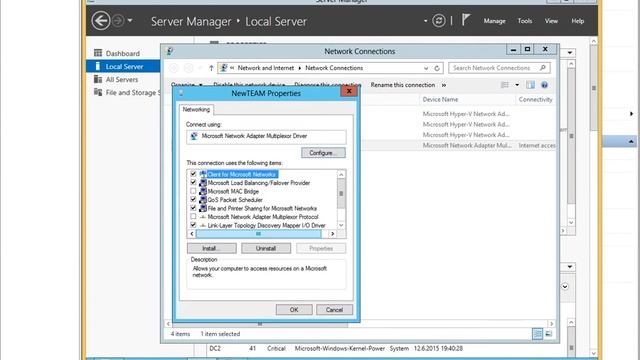Click OK in NewTEAM Properties

(x=294, y=310)
